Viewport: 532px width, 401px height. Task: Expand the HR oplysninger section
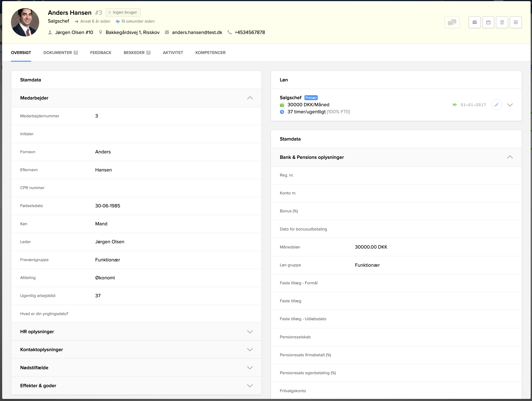point(250,332)
